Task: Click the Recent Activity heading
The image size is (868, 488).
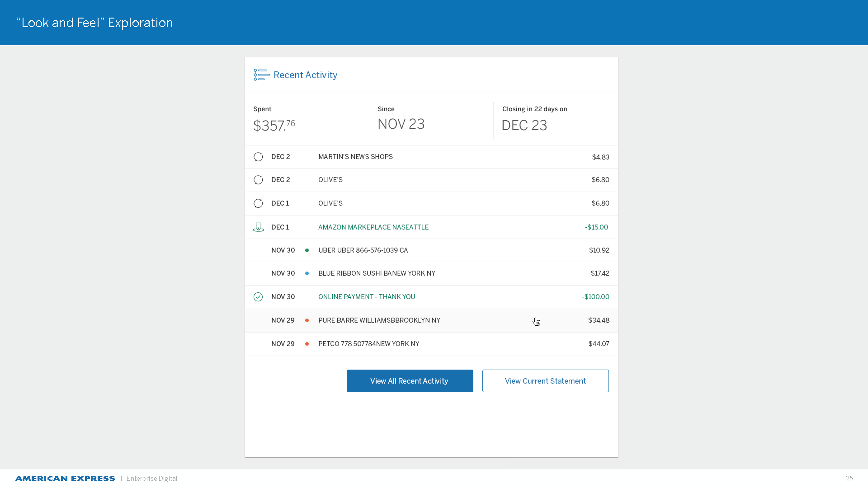Action: pyautogui.click(x=305, y=75)
